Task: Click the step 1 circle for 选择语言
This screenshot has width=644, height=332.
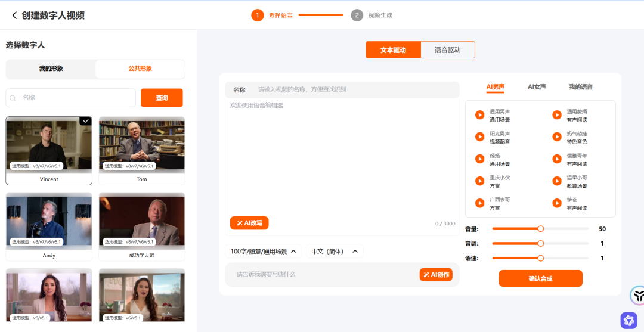Action: pos(258,15)
